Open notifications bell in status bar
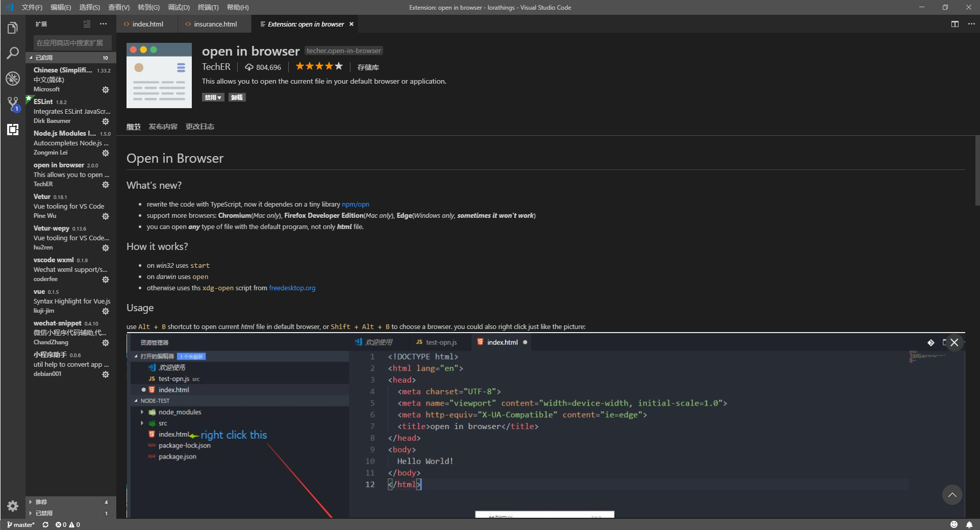The image size is (980, 530). (x=970, y=524)
